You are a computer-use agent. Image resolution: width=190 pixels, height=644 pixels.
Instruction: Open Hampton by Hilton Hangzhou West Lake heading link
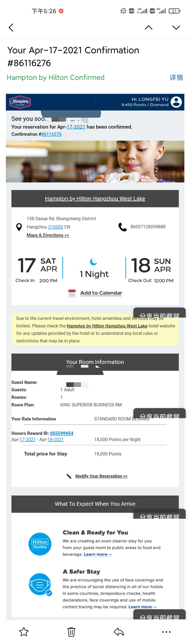pos(95,199)
